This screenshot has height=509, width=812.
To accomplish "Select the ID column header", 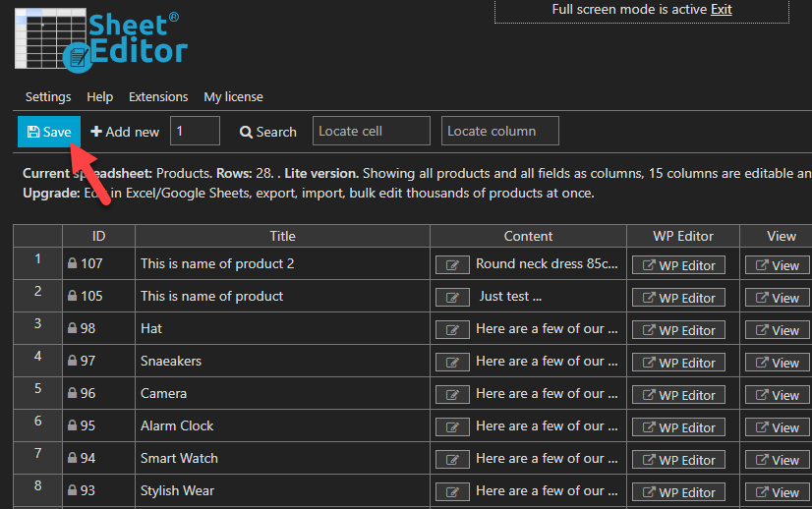I will pyautogui.click(x=98, y=236).
